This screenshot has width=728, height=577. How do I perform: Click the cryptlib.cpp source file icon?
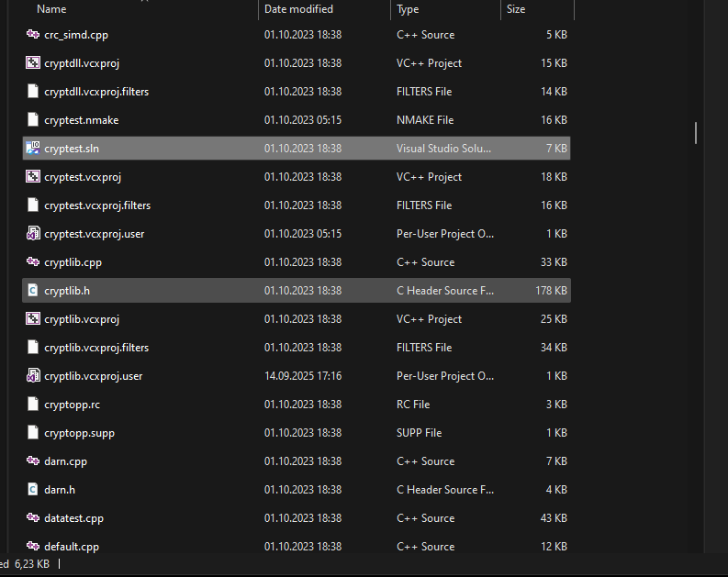click(x=33, y=262)
